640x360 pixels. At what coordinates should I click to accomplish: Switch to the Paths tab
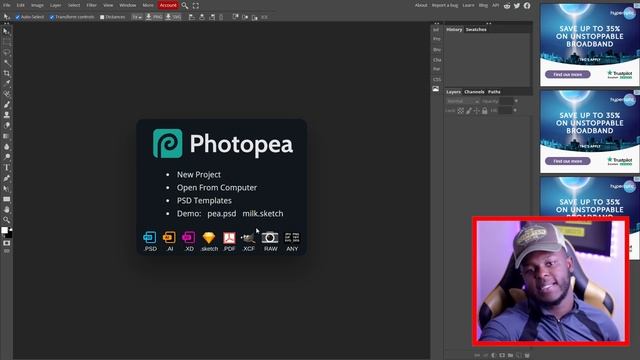coord(494,92)
